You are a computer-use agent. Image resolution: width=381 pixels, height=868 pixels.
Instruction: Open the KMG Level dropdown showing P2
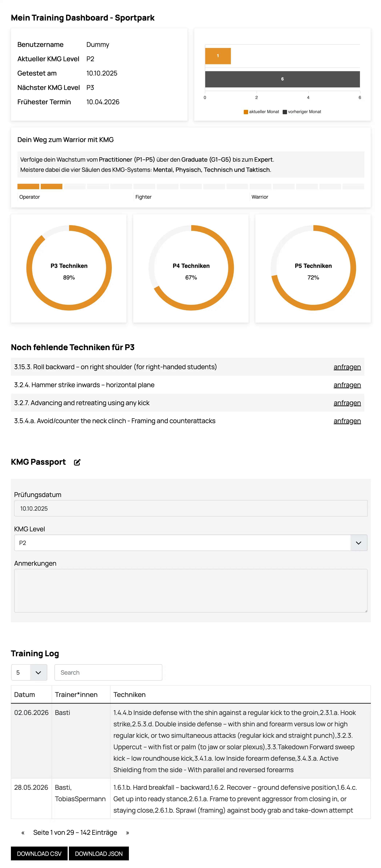coord(190,543)
